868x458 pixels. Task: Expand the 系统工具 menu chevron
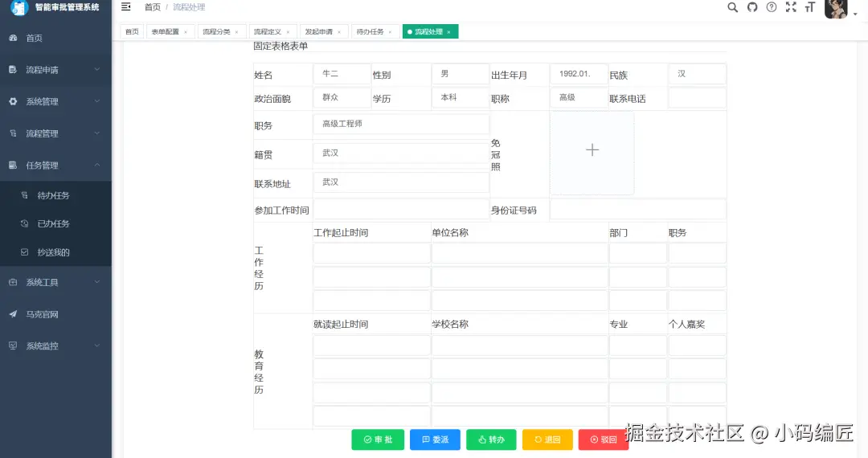coord(97,281)
